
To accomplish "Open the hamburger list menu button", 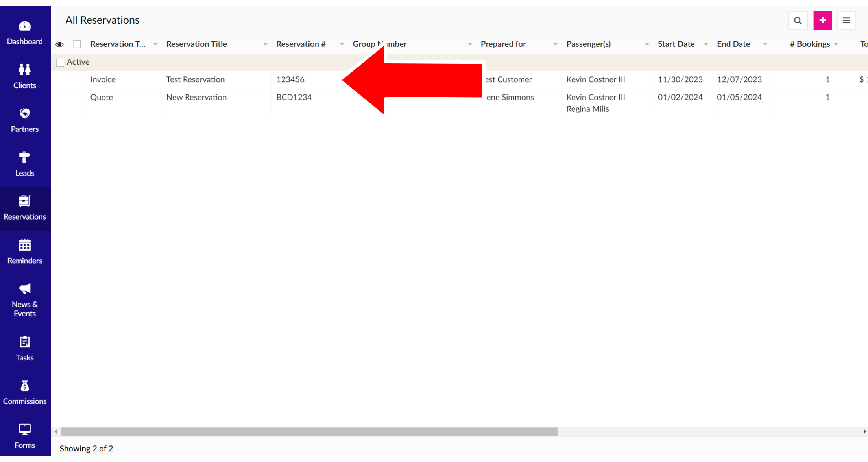I will (846, 20).
